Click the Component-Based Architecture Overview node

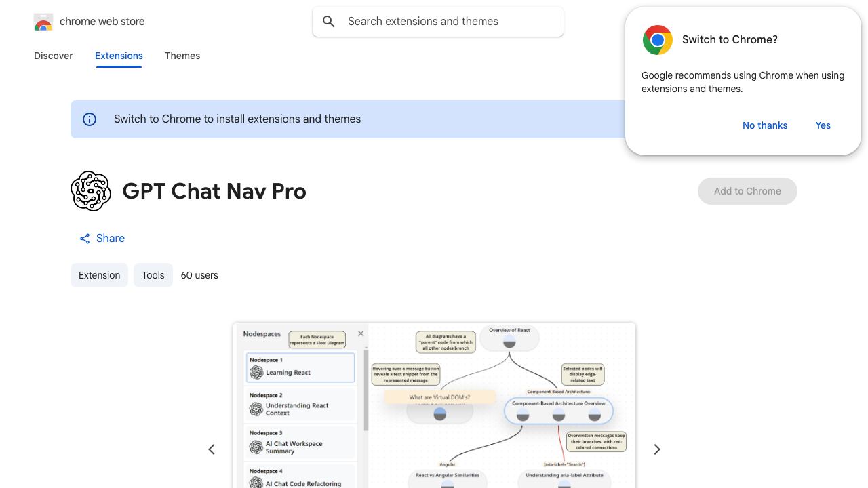tap(558, 411)
